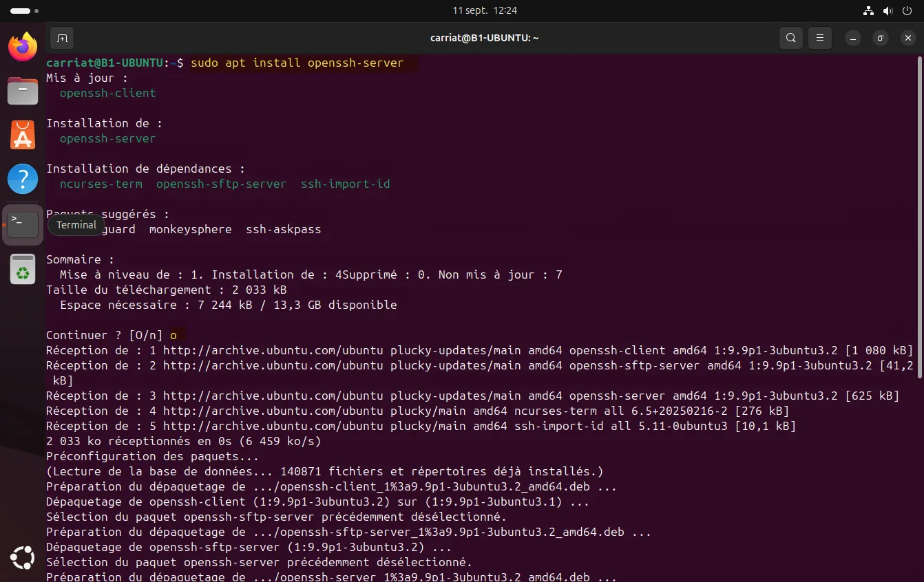924x582 pixels.
Task: Open the power system menu
Action: (x=906, y=11)
